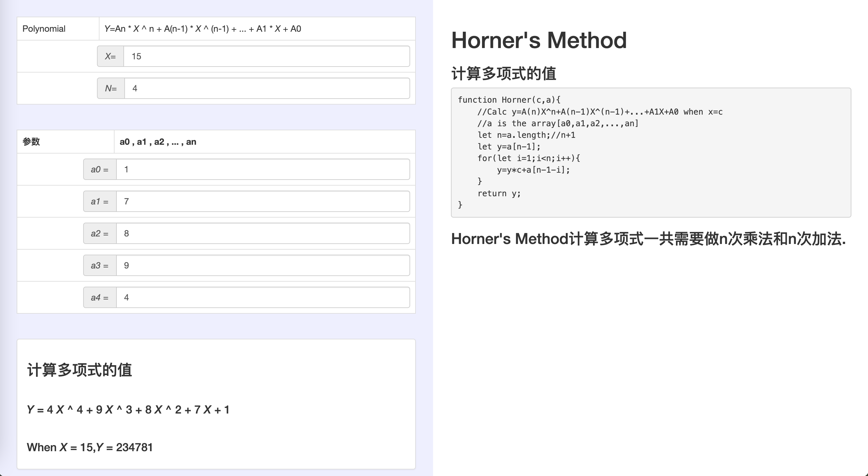868x476 pixels.
Task: Click the right panel '计算多项式的值' subheading
Action: (x=504, y=73)
